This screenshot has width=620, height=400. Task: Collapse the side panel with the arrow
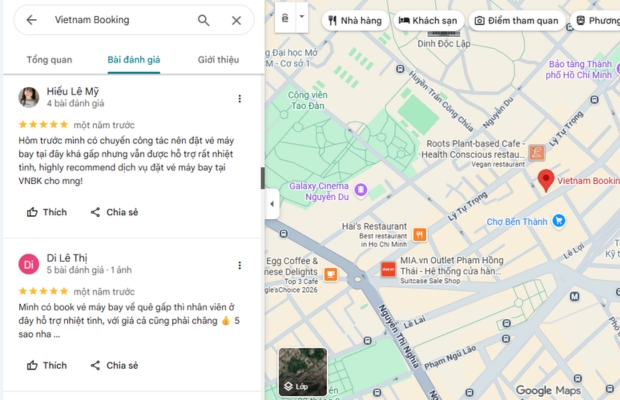pos(272,204)
